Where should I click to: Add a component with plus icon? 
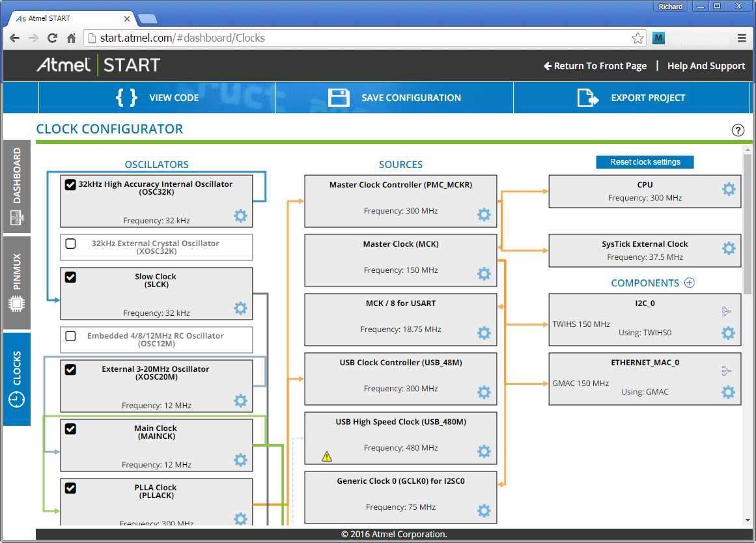point(690,283)
